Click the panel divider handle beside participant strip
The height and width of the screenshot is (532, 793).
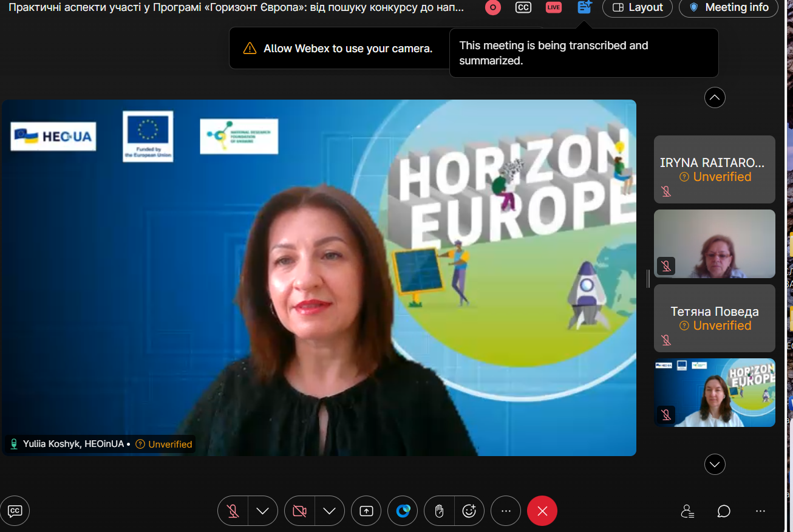pos(648,279)
